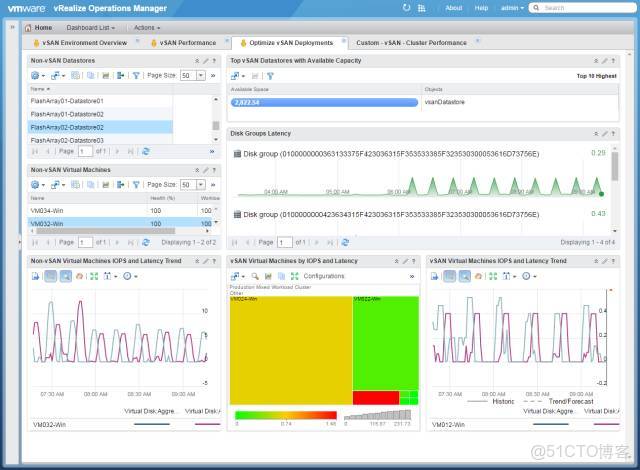Click the yellow VM heatmap block

291,350
